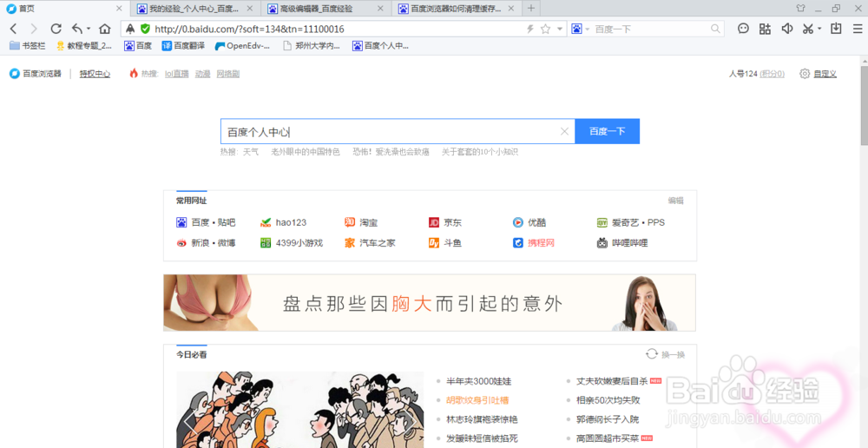The width and height of the screenshot is (868, 448).
Task: Open 郑州大学内 bookmark
Action: coord(312,46)
